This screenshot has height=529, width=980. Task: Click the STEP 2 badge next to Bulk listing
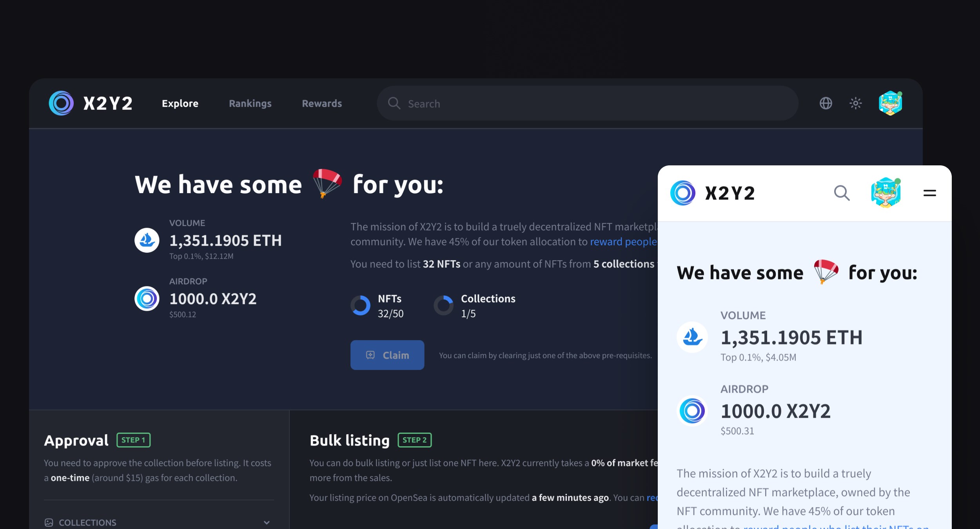coord(415,440)
